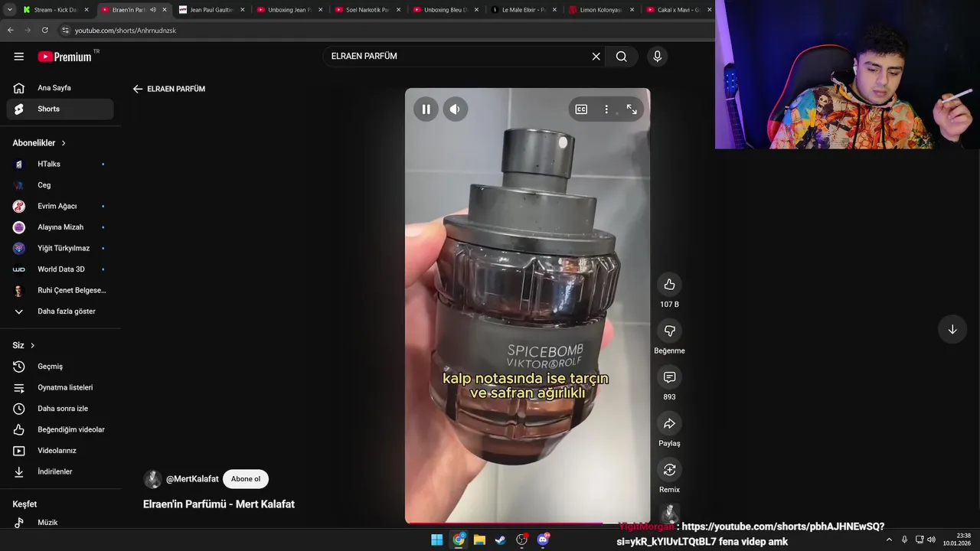Open Ruhi Çenet Belgesel channel
Image resolution: width=980 pixels, height=551 pixels.
tap(60, 290)
